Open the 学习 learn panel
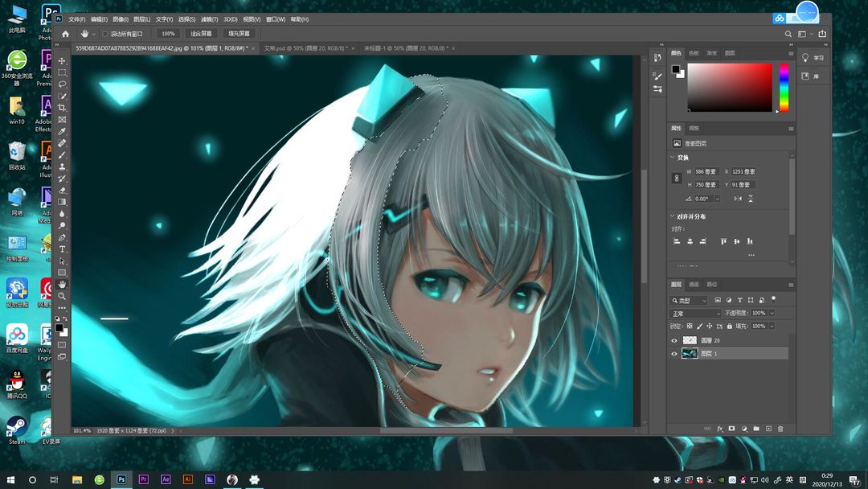The width and height of the screenshot is (868, 489). pos(813,58)
